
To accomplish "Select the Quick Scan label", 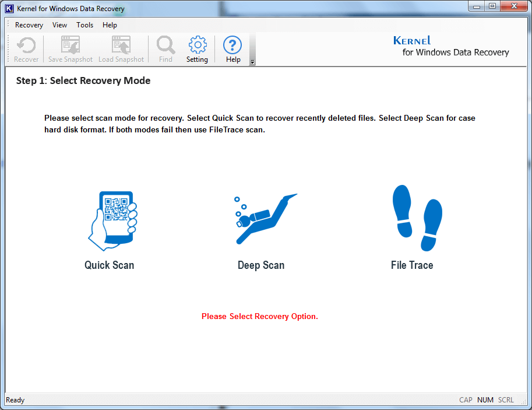I will click(109, 265).
